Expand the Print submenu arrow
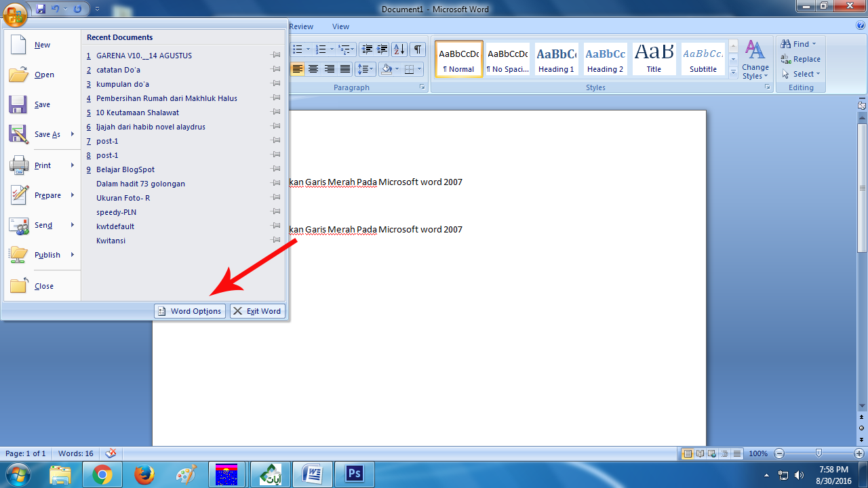This screenshot has width=868, height=488. pyautogui.click(x=73, y=165)
